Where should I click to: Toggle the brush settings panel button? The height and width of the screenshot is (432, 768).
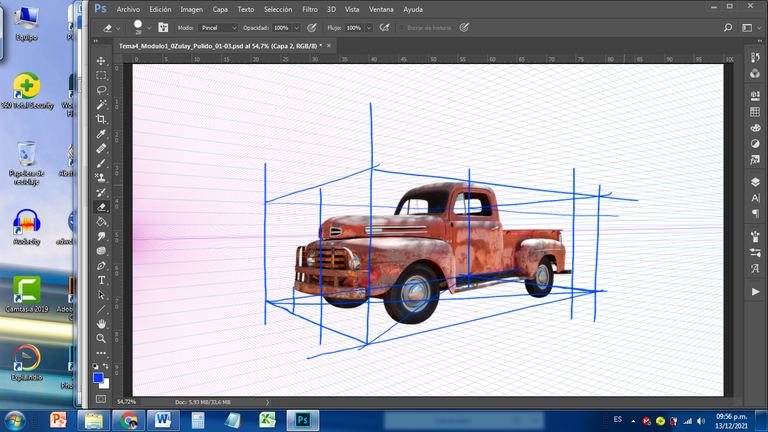point(163,28)
